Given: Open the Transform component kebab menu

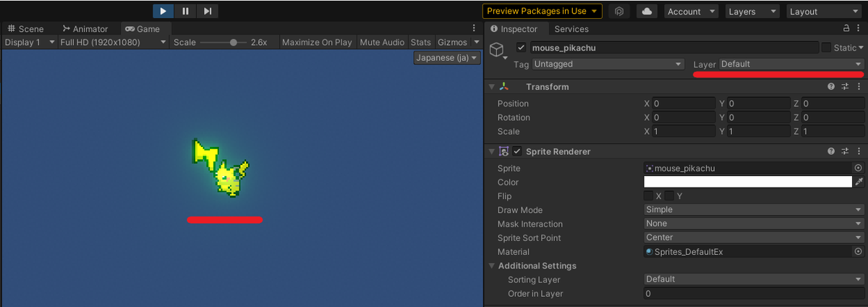Looking at the screenshot, I should pos(859,87).
